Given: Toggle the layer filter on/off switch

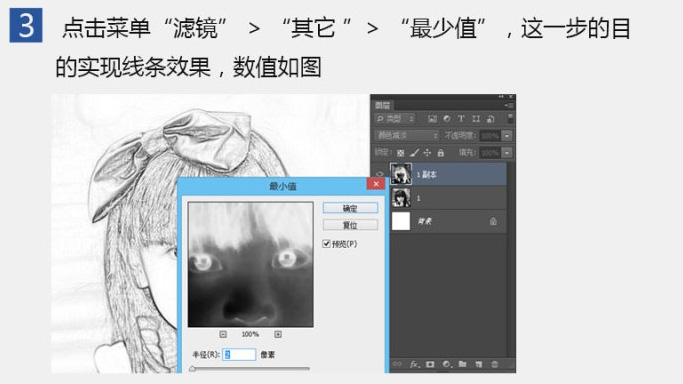Looking at the screenshot, I should tap(510, 118).
